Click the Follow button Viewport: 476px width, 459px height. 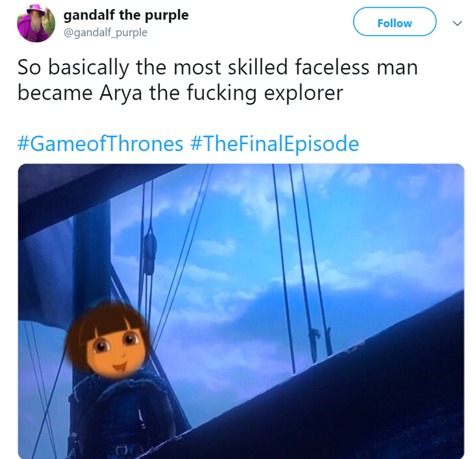394,22
